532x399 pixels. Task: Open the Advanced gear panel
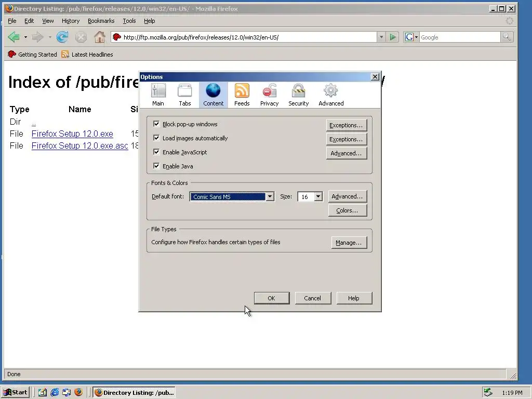331,95
